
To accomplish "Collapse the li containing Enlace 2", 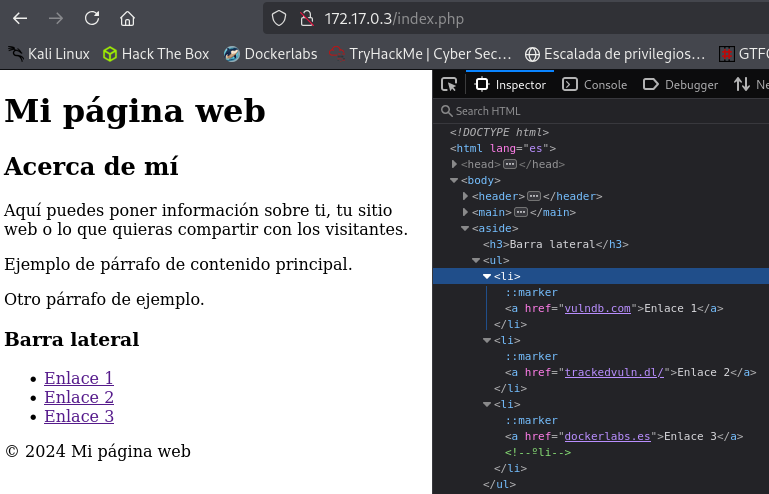I will click(x=487, y=340).
